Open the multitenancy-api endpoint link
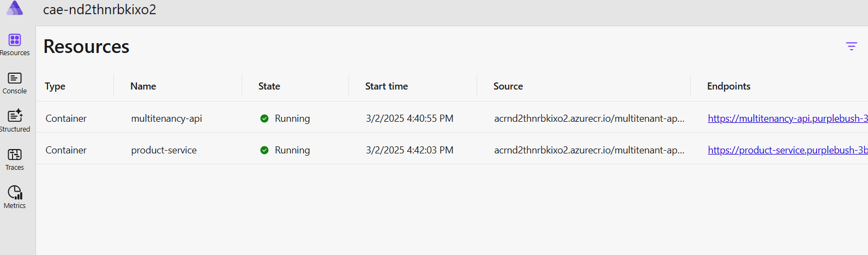 (788, 118)
